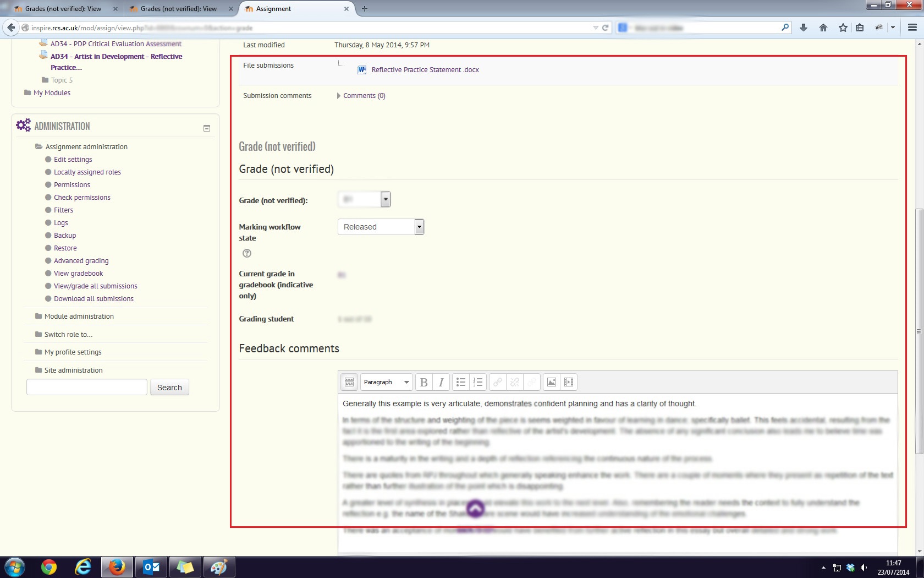The image size is (924, 578).
Task: Open the Backup link
Action: [x=65, y=236]
